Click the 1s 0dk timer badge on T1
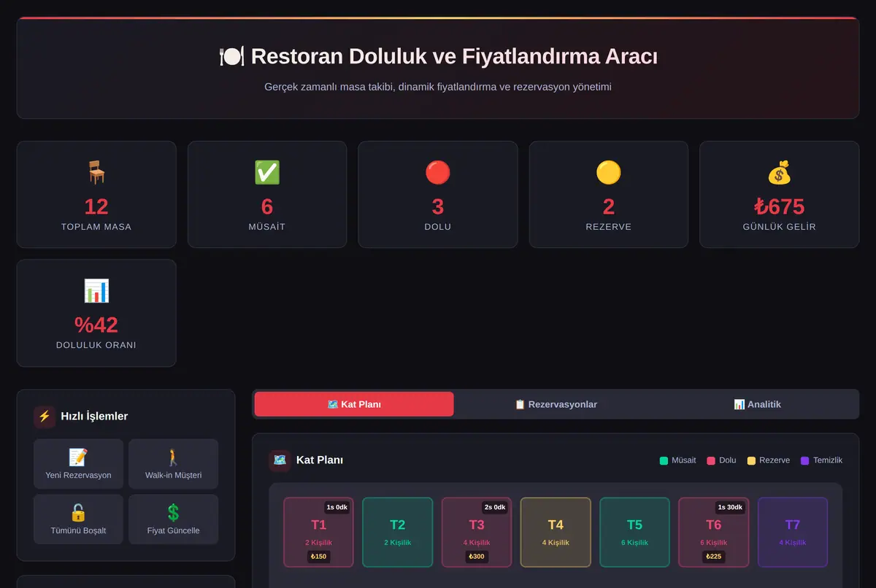 point(337,507)
